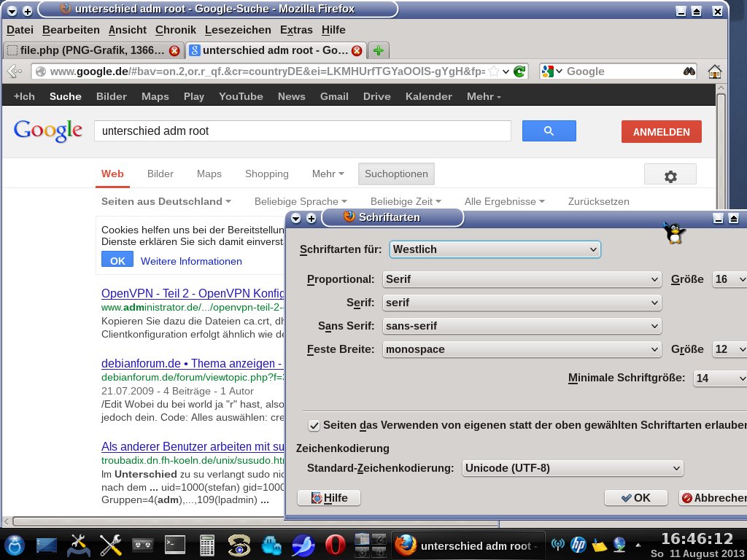Toggle 'Seiten das Verwenden von eigenen' checkbox
The image size is (747, 560).
click(314, 426)
